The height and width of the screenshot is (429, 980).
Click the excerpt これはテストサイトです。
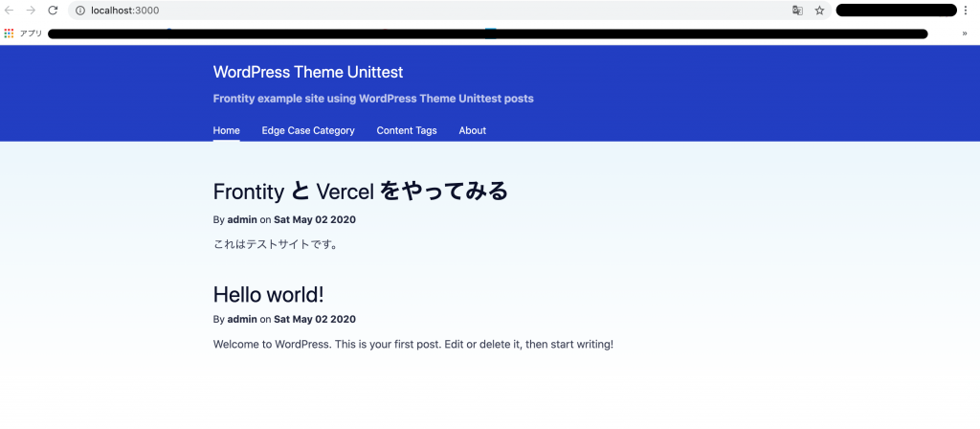(x=277, y=244)
